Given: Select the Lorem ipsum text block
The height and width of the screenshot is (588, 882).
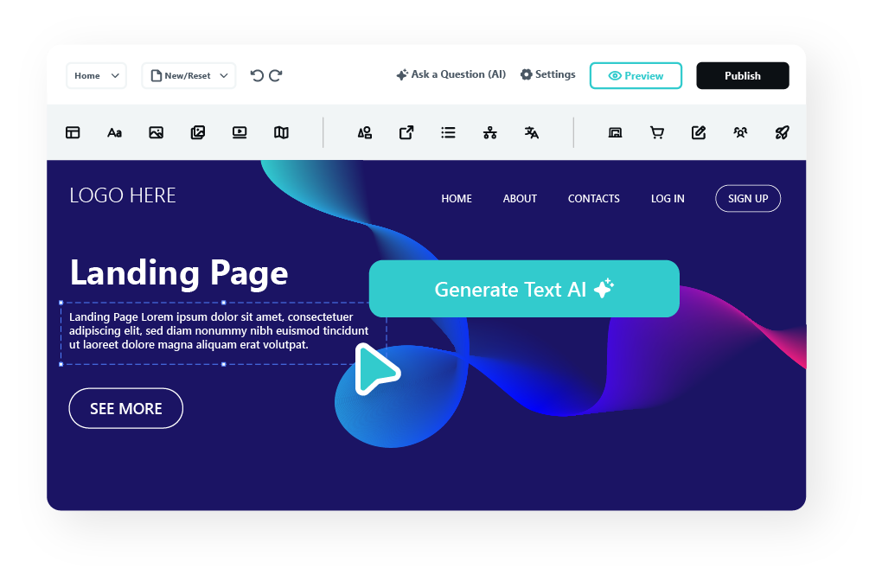Looking at the screenshot, I should tap(220, 331).
